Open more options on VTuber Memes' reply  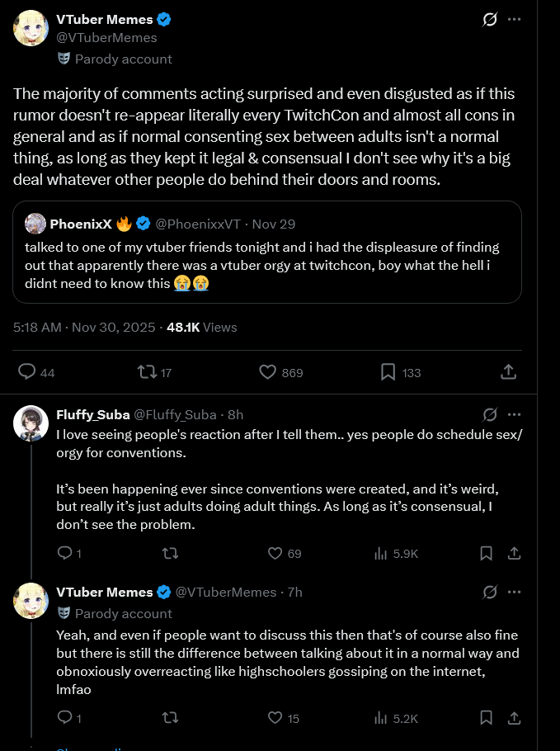click(x=515, y=592)
